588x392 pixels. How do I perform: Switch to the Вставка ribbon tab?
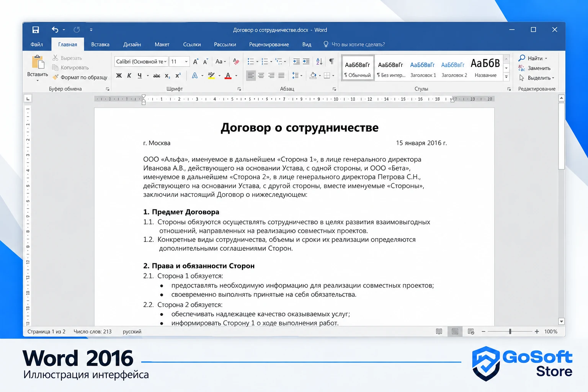[100, 44]
